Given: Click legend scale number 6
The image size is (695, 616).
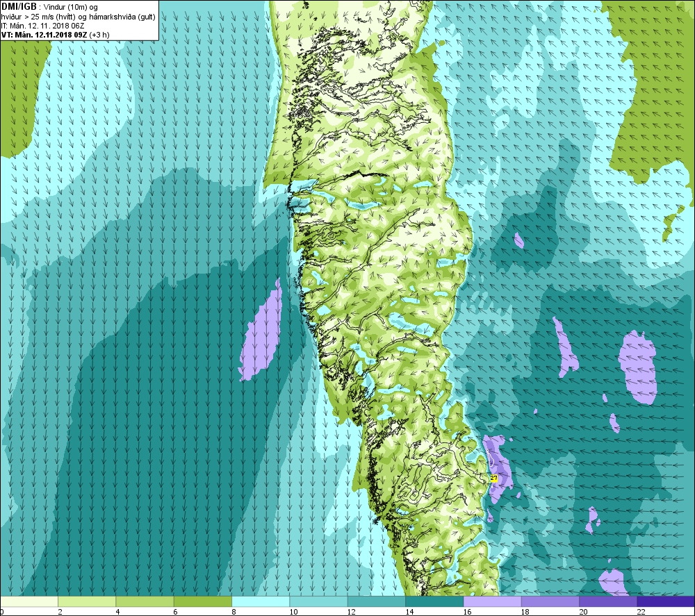Looking at the screenshot, I should tap(176, 612).
